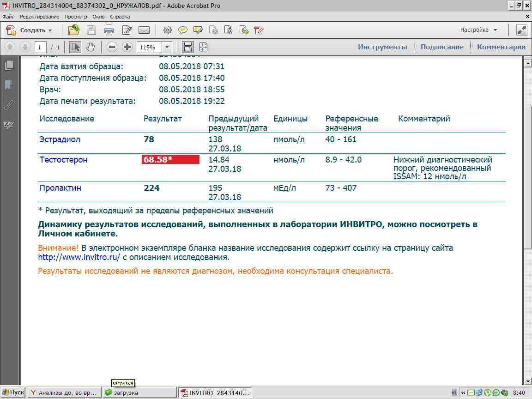Activate the Hand pan tool
Screen dimensions: 532x399
(x=91, y=47)
